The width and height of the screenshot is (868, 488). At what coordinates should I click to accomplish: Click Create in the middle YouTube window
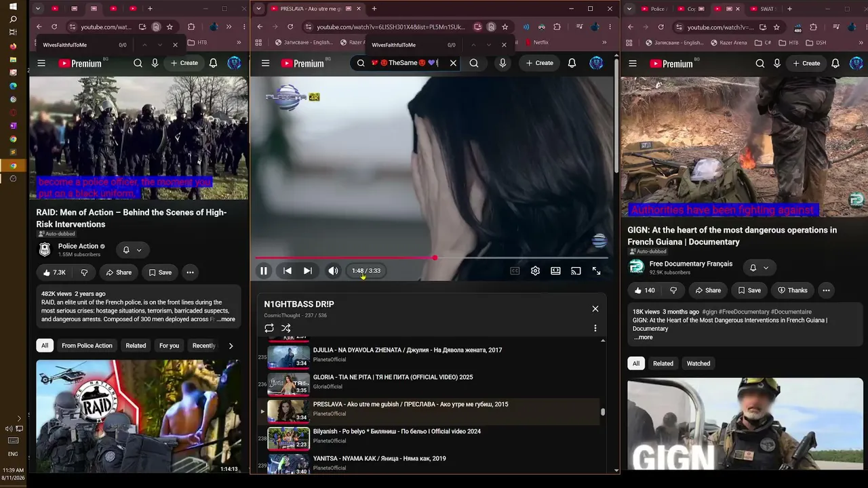pos(540,63)
